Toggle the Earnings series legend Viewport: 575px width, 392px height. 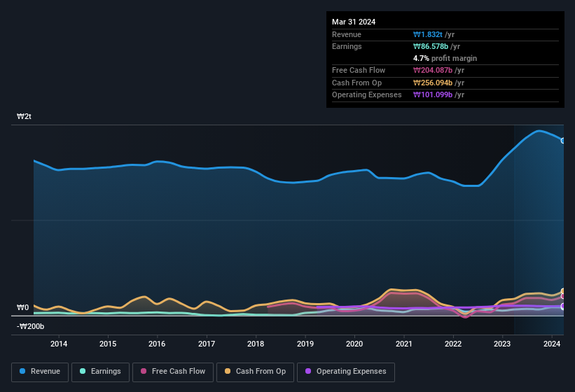[x=100, y=372]
